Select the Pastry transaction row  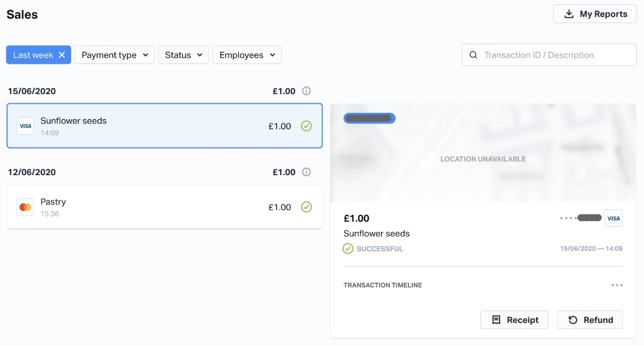tap(165, 207)
